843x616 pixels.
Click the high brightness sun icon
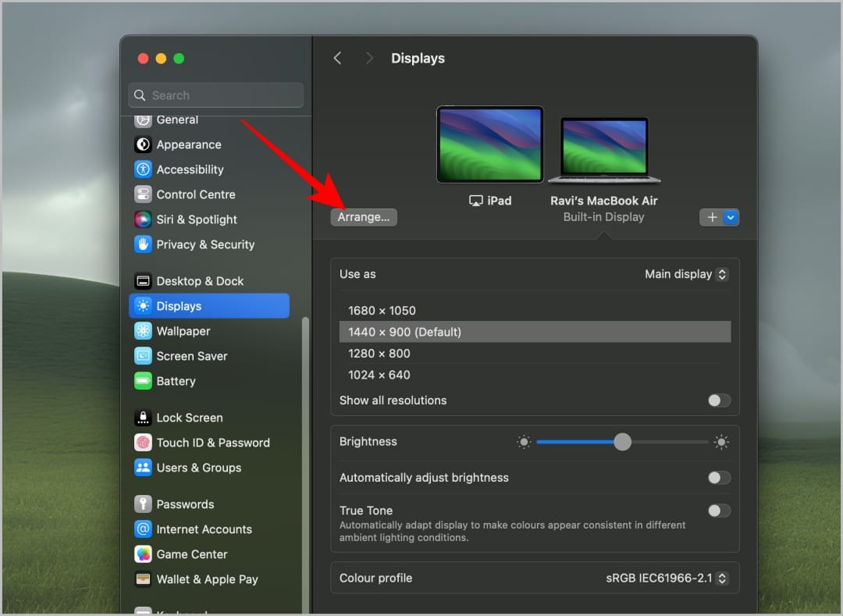pos(721,442)
